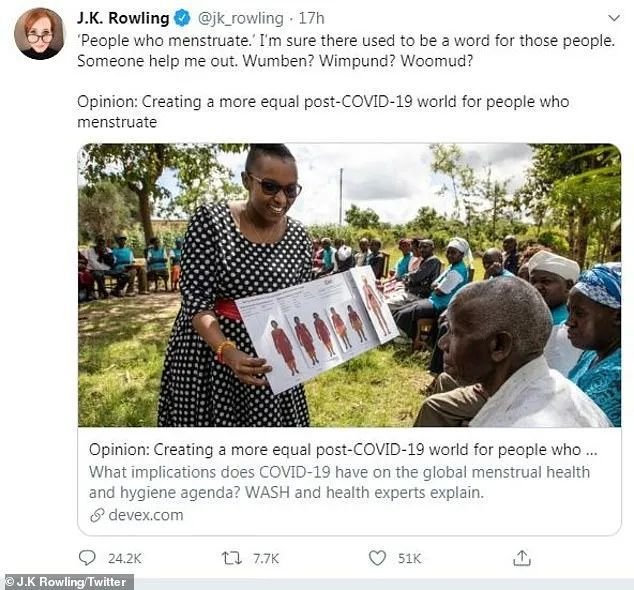Open the tweet options chevron menu
The height and width of the screenshot is (590, 634).
point(614,19)
